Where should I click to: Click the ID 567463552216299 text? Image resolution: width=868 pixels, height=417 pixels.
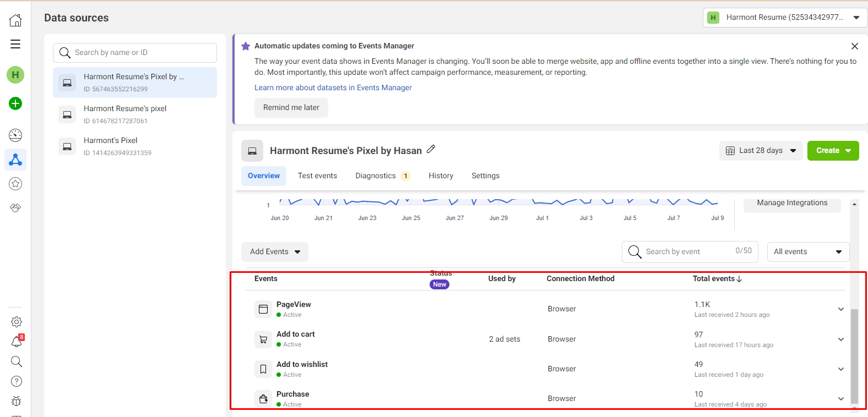(x=116, y=89)
